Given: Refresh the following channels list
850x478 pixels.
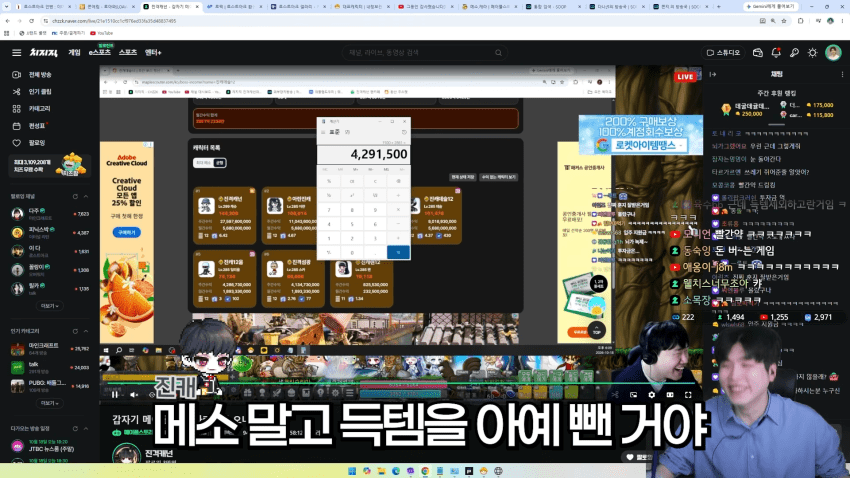Looking at the screenshot, I should (75, 196).
